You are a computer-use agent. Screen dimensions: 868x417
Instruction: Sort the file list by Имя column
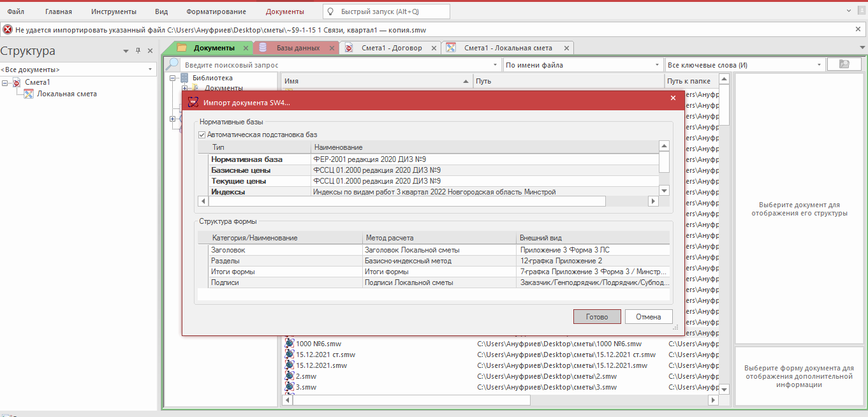(x=377, y=81)
